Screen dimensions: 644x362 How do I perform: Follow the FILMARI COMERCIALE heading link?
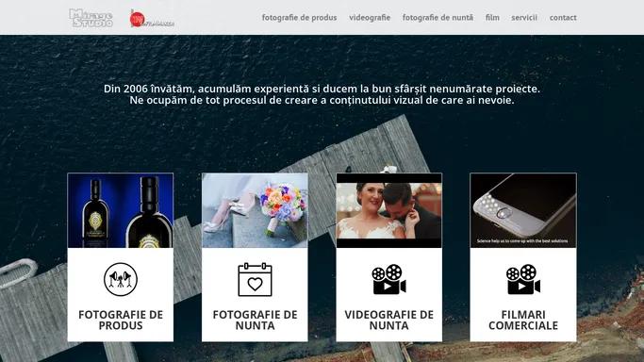523,321
